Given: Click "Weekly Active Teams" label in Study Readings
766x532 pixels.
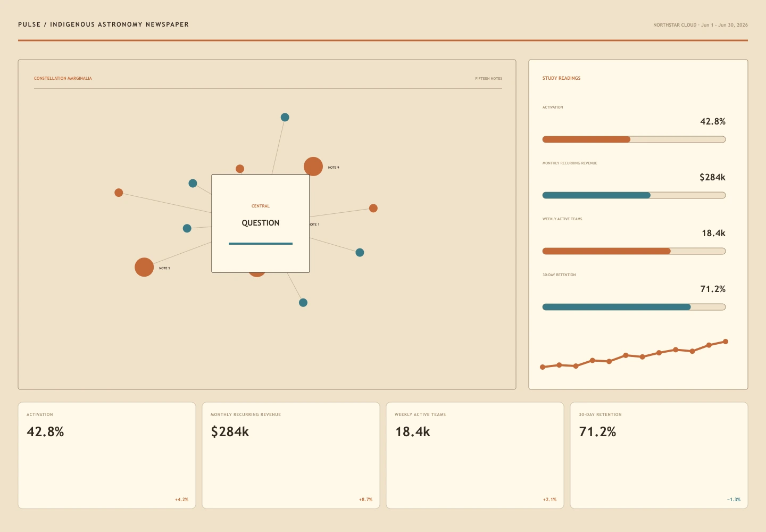Looking at the screenshot, I should pyautogui.click(x=562, y=219).
